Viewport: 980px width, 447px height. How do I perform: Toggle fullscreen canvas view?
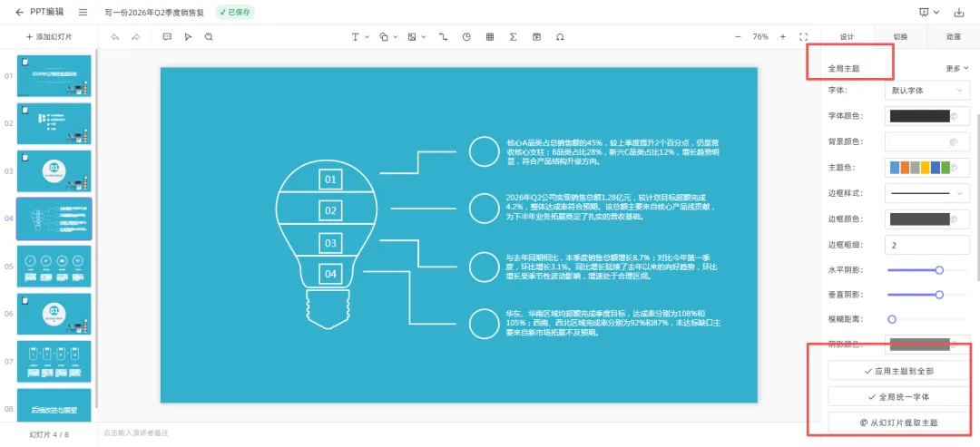(804, 37)
